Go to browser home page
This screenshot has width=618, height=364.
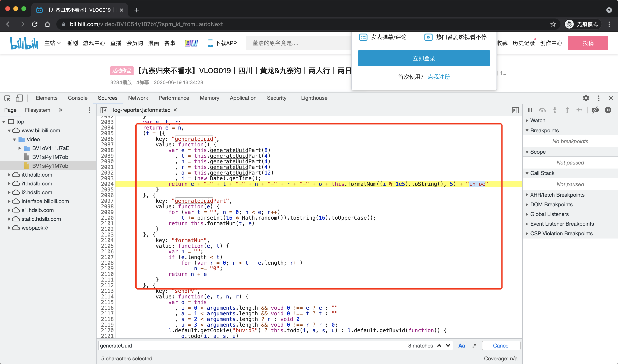[47, 24]
